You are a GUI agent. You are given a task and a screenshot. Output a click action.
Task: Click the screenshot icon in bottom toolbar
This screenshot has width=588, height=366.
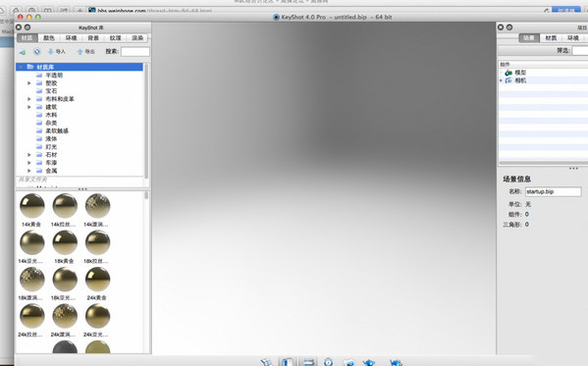click(x=348, y=362)
